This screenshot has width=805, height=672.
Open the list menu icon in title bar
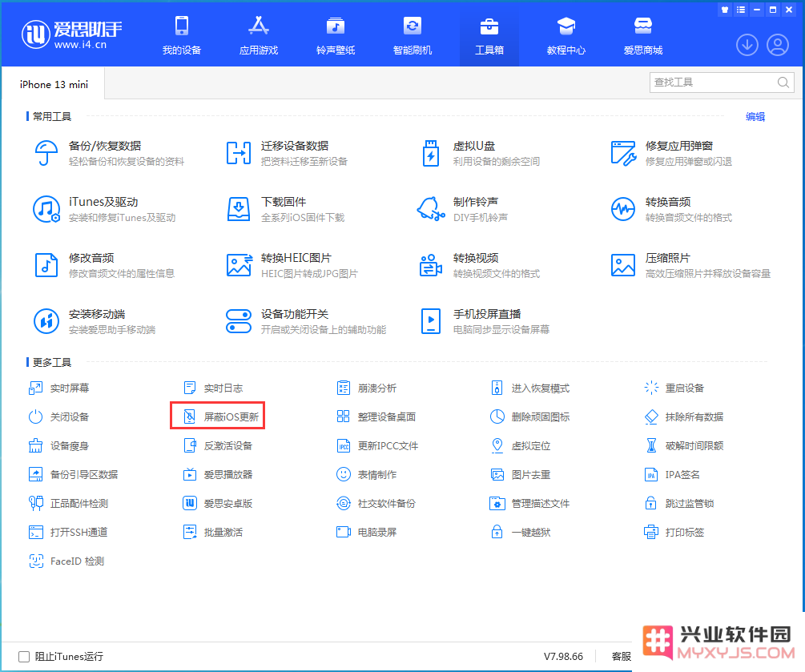pyautogui.click(x=741, y=10)
